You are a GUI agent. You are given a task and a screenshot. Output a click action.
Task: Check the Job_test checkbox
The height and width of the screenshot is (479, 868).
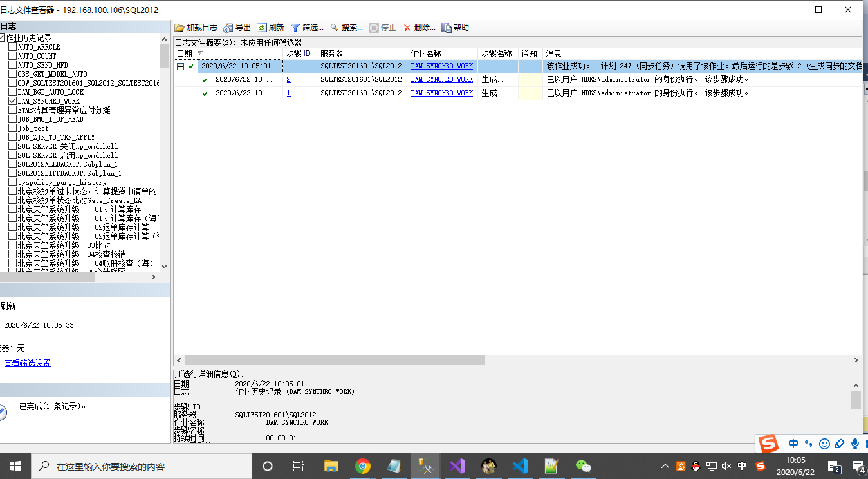coord(12,129)
